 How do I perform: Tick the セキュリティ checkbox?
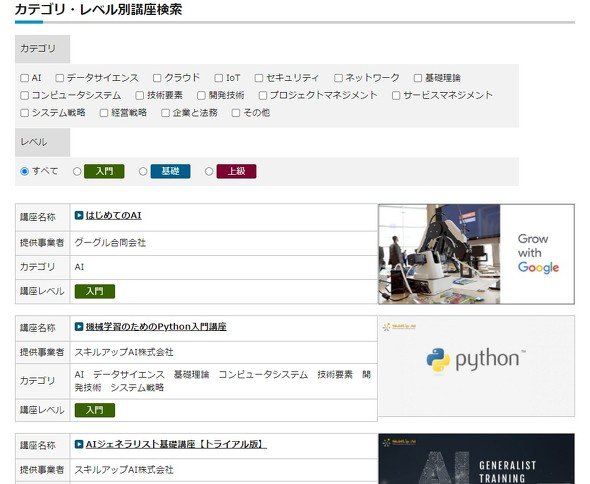point(259,78)
